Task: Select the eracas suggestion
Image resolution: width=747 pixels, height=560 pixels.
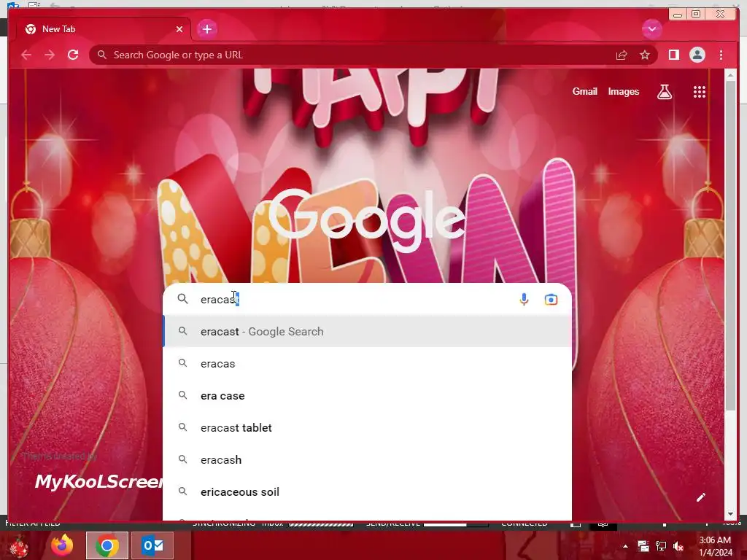Action: pos(368,364)
